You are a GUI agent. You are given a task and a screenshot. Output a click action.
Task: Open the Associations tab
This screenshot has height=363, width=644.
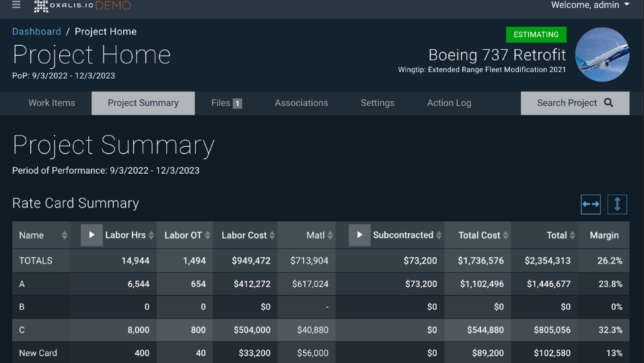301,103
